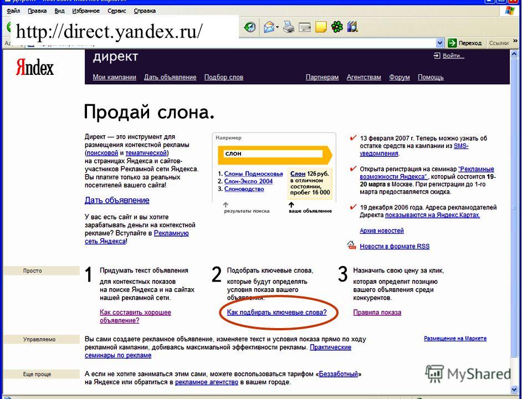The width and height of the screenshot is (532, 399).
Task: Launch the green ICQ flower icon
Action: pyautogui.click(x=337, y=27)
